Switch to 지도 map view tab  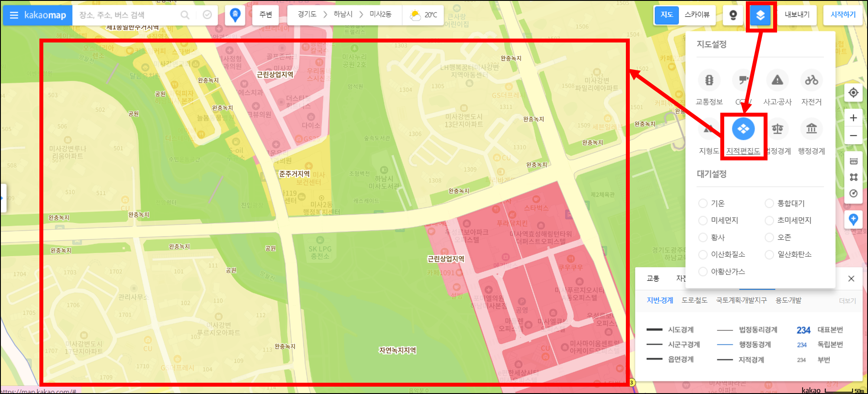point(667,15)
